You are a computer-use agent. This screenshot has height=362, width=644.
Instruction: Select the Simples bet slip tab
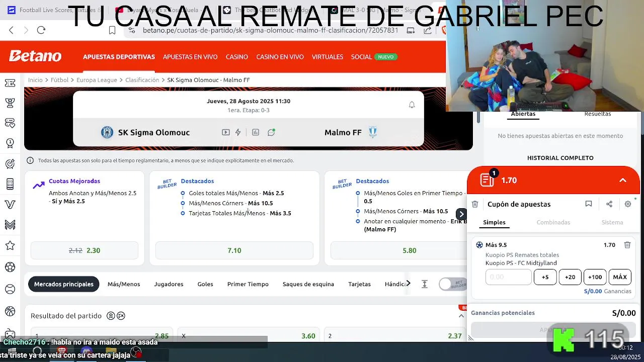click(x=495, y=222)
